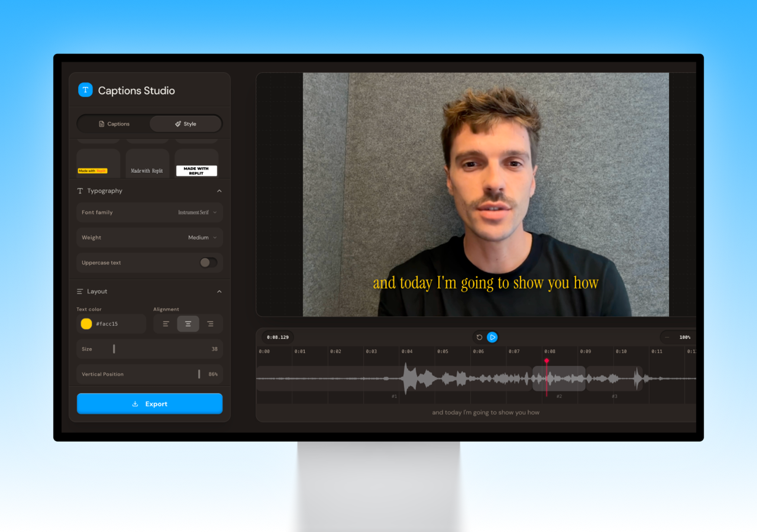The height and width of the screenshot is (532, 757).
Task: Select caption segment #3 on the waveform
Action: tap(614, 379)
